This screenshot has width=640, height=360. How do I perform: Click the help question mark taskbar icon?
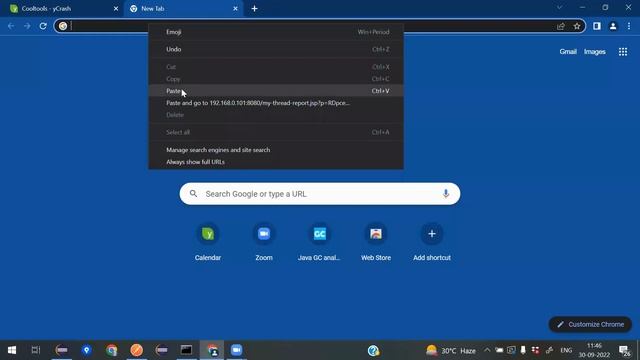pos(373,350)
